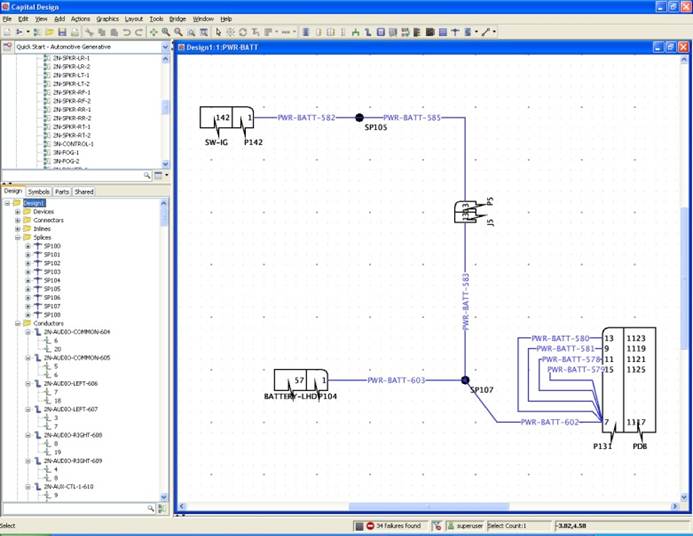
Task: Click the vertical scrollbar of the diagram window
Action: pos(684,278)
